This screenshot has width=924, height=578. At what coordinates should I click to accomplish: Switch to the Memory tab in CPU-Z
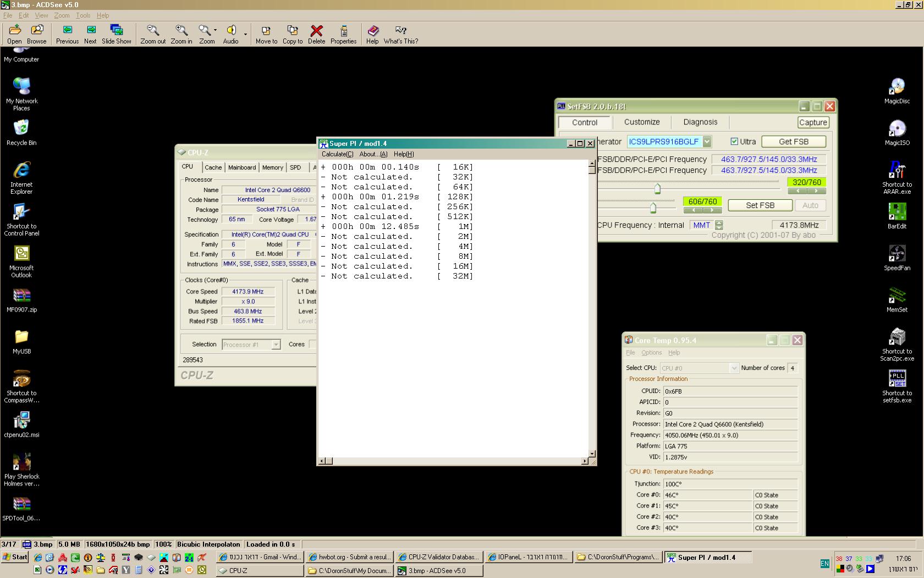[x=272, y=167]
